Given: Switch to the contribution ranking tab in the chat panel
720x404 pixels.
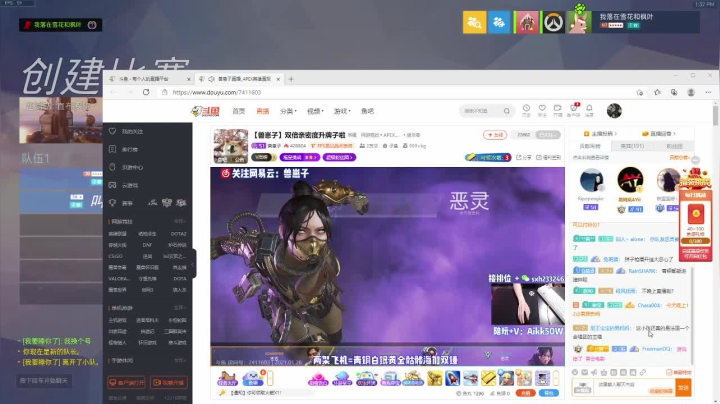Looking at the screenshot, I should (x=590, y=146).
